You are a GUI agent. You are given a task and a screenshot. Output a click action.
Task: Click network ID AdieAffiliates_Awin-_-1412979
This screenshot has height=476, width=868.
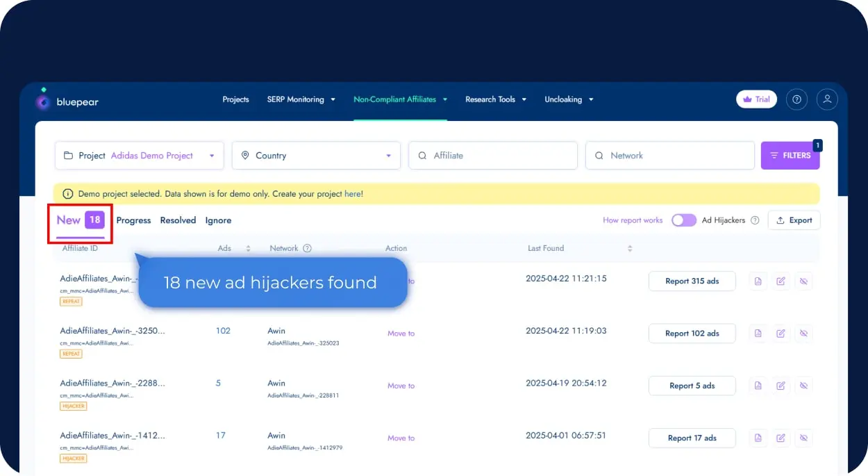pos(305,448)
